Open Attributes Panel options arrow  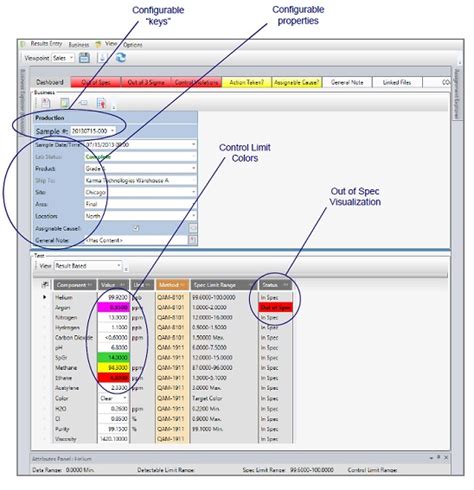pyautogui.click(x=431, y=458)
